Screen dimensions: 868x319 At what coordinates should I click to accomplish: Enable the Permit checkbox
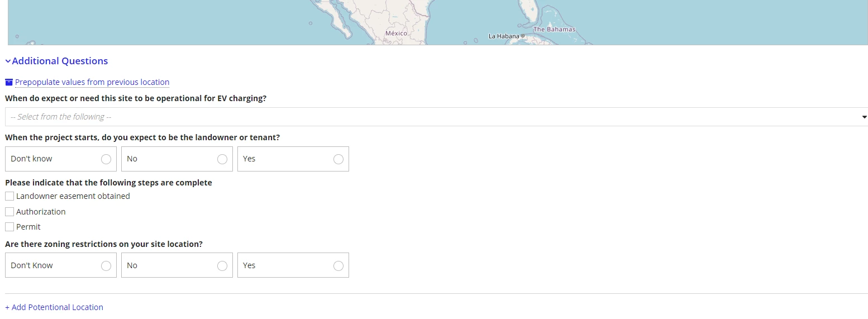click(x=9, y=227)
